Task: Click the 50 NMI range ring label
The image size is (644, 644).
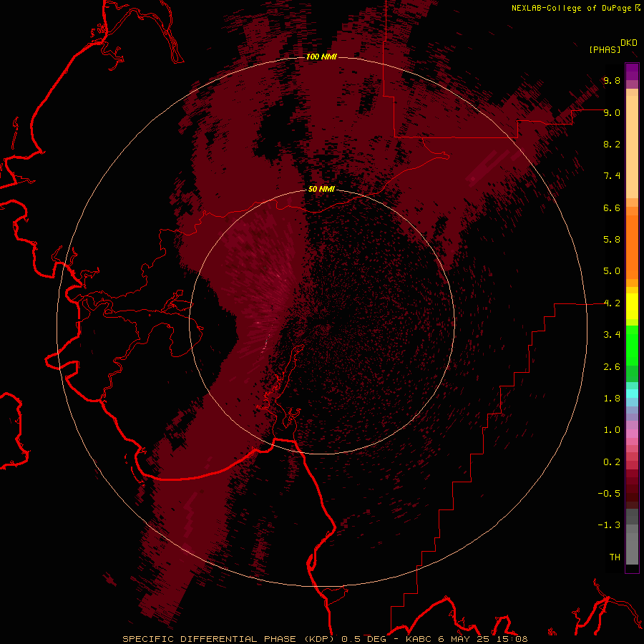Action: pos(321,189)
